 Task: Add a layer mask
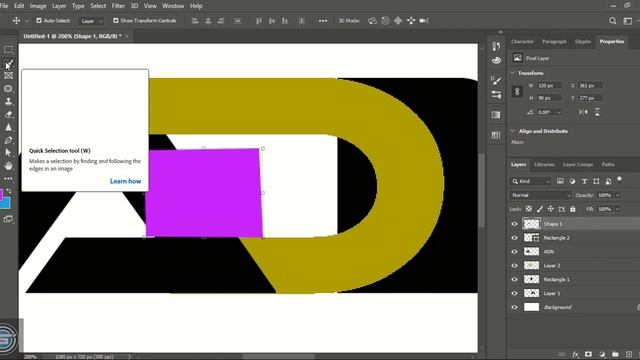pos(588,354)
